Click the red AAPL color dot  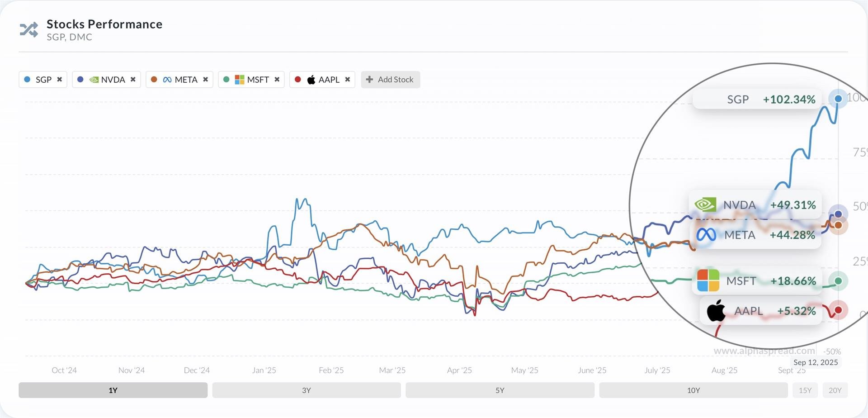[297, 79]
